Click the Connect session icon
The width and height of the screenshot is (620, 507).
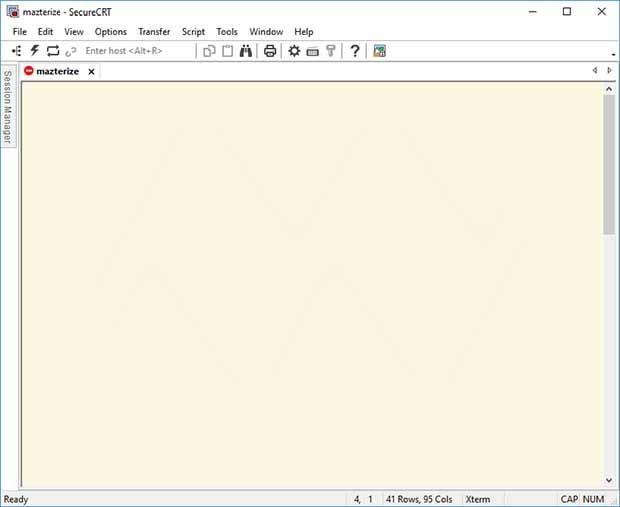[16, 51]
